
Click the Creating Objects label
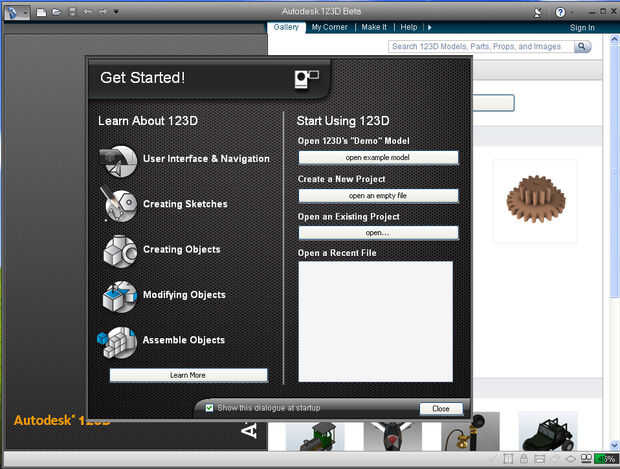click(x=181, y=250)
